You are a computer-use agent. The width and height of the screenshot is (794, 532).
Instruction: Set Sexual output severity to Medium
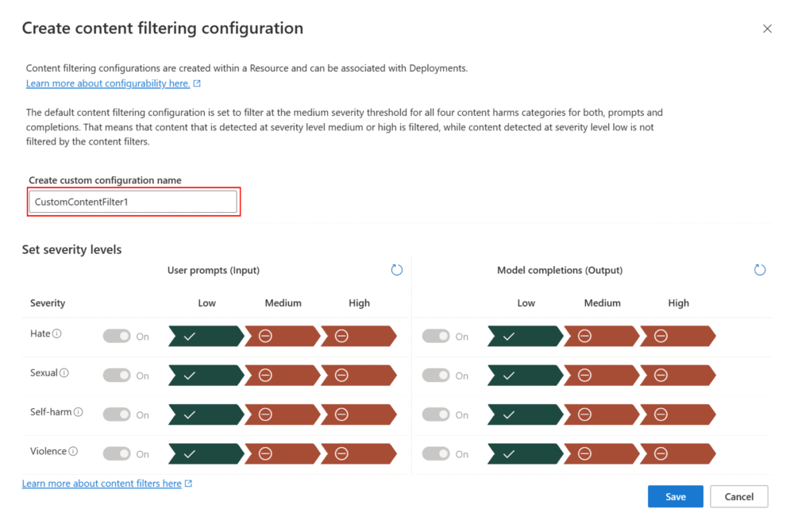pos(602,375)
